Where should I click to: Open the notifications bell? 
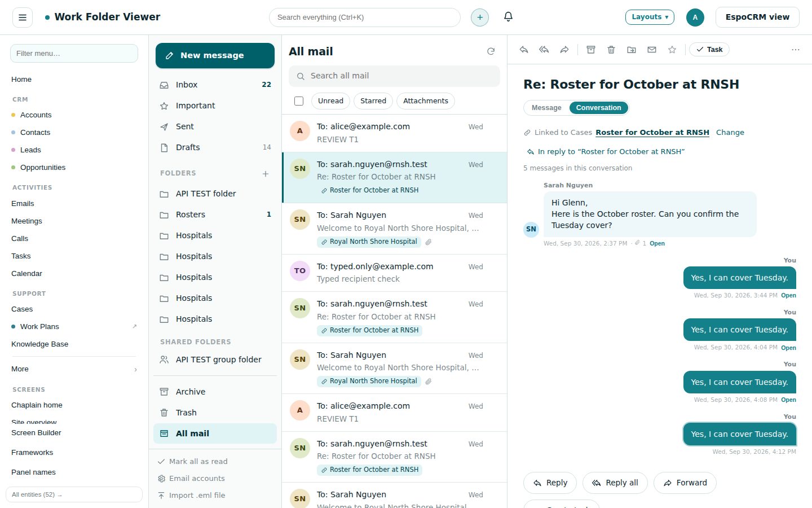[508, 17]
